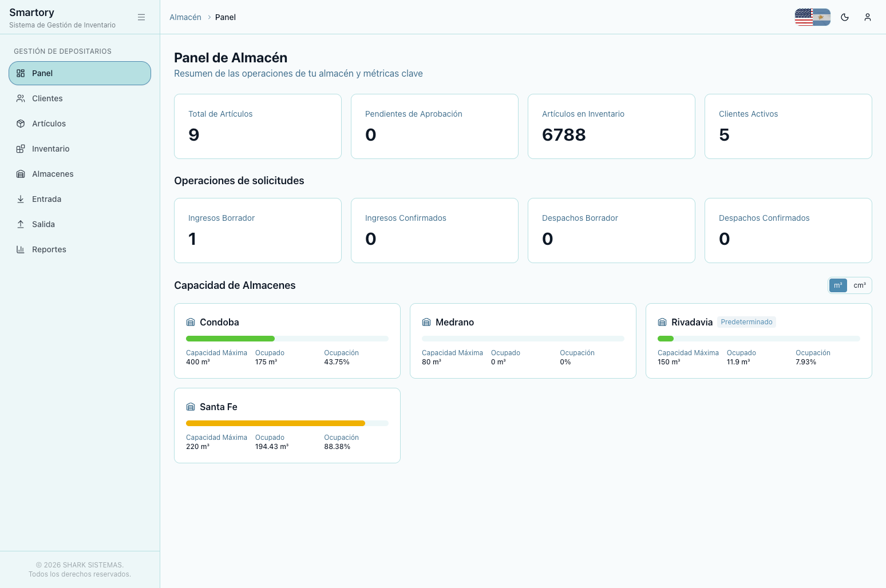Click the Reportes bar chart icon

(21, 249)
